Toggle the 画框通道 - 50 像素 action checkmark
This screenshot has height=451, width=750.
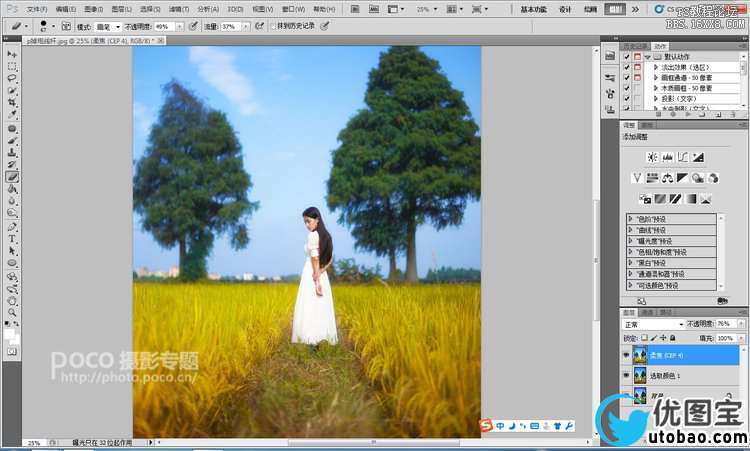point(627,77)
